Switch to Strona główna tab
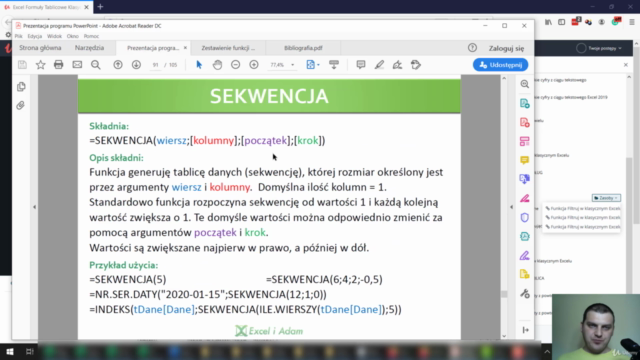The height and width of the screenshot is (360, 640). click(x=40, y=48)
